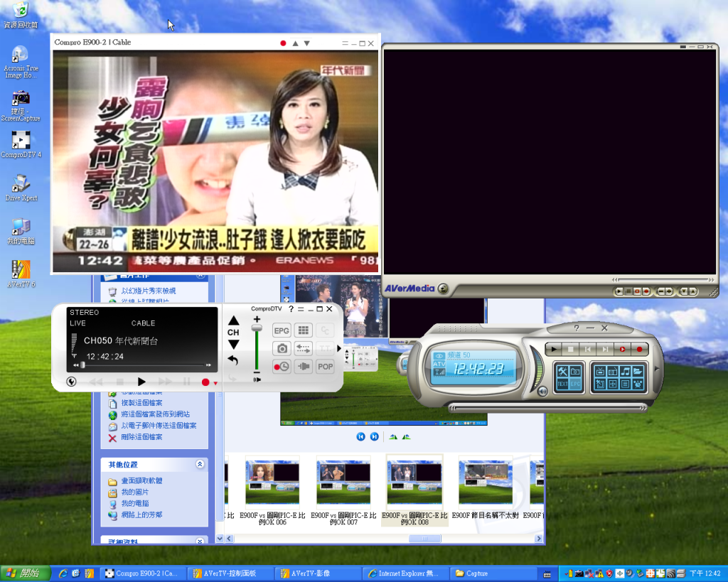
Task: Skip to previous on AVerTV control panel
Action: [x=588, y=349]
